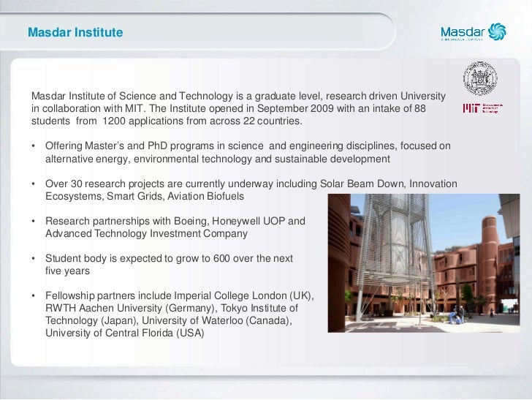Click the line "alternative energy, environmental technology"
The height and width of the screenshot is (400, 532).
218,159
